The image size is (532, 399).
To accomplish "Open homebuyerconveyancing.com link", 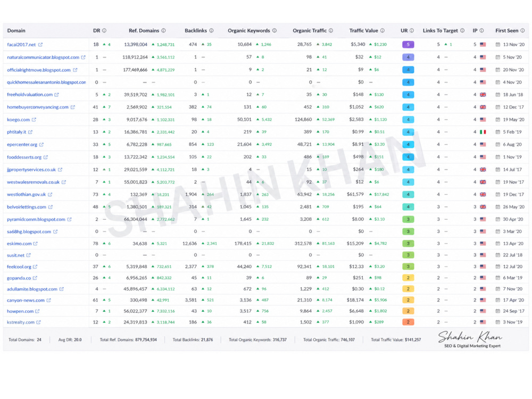I will coord(38,107).
